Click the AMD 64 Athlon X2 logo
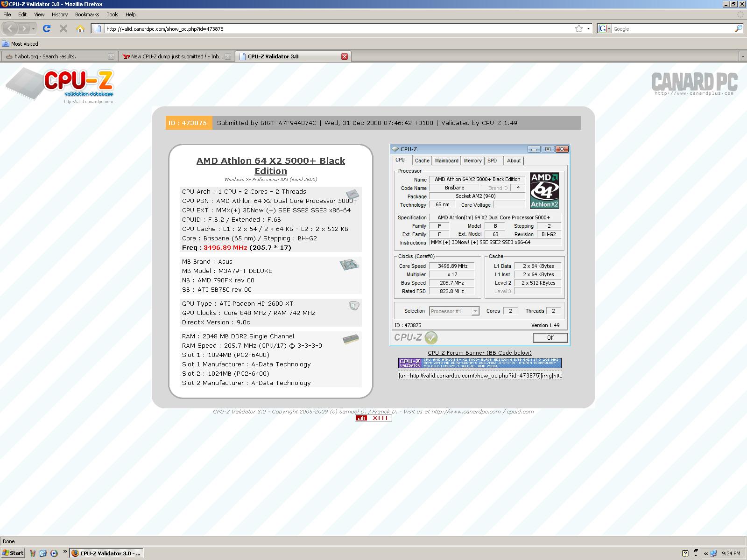 [x=545, y=190]
